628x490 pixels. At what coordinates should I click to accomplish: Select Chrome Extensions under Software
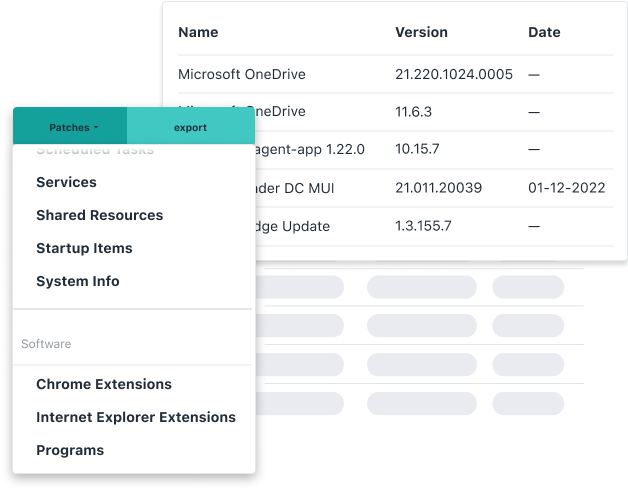(104, 384)
